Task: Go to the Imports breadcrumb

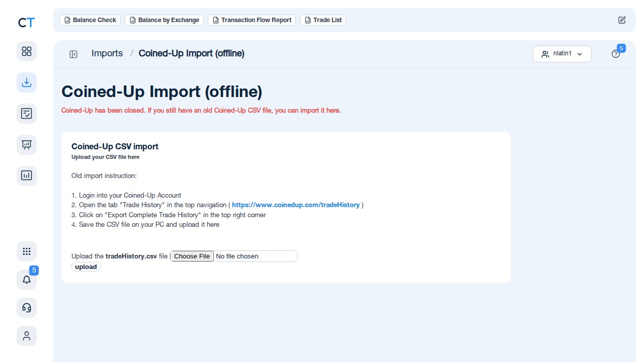Action: [x=107, y=53]
